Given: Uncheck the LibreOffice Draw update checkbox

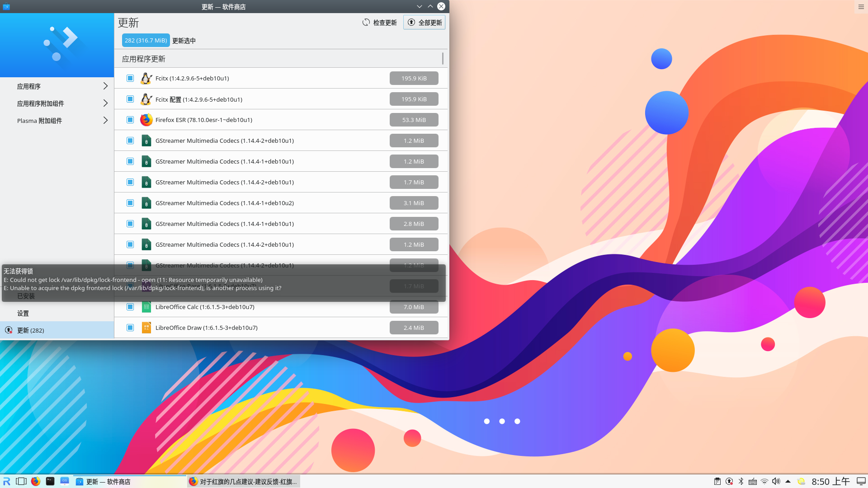Looking at the screenshot, I should coord(130,328).
